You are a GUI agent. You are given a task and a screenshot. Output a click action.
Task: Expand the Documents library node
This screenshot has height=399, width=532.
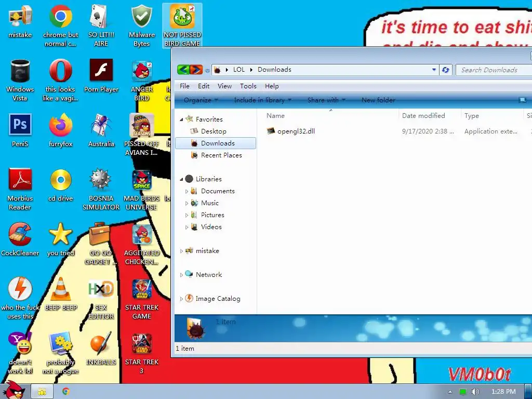pyautogui.click(x=187, y=191)
